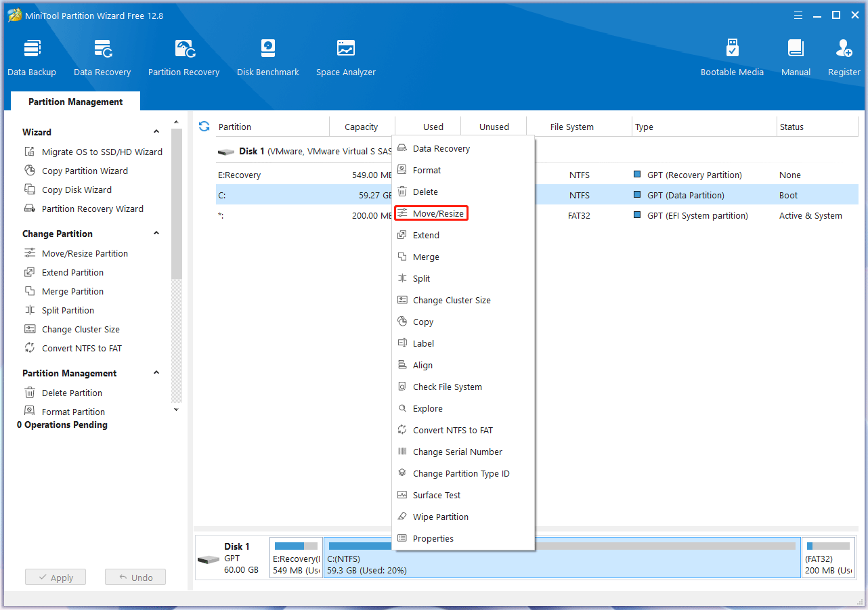868x610 pixels.
Task: Click Migrate OS to SSD/HD Wizard
Action: pos(102,152)
